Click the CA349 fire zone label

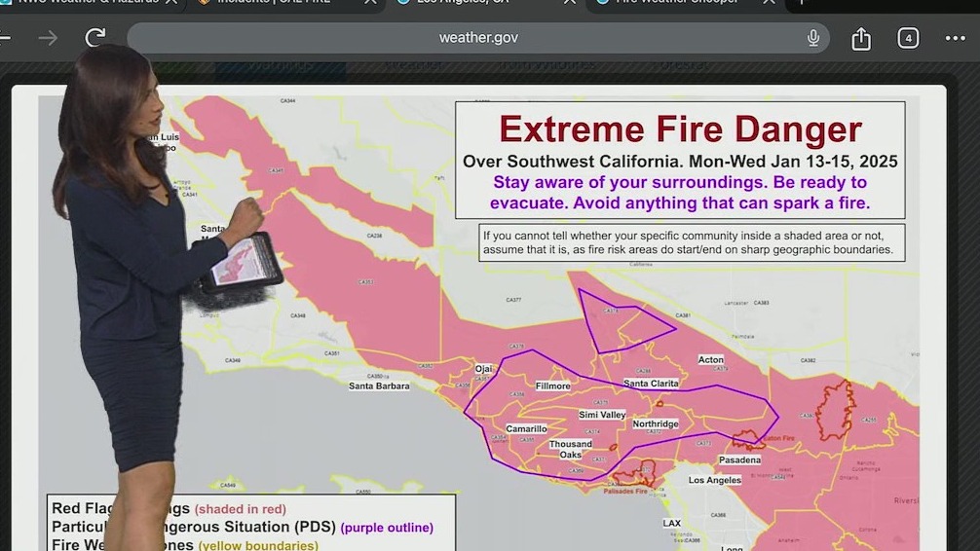click(x=233, y=360)
